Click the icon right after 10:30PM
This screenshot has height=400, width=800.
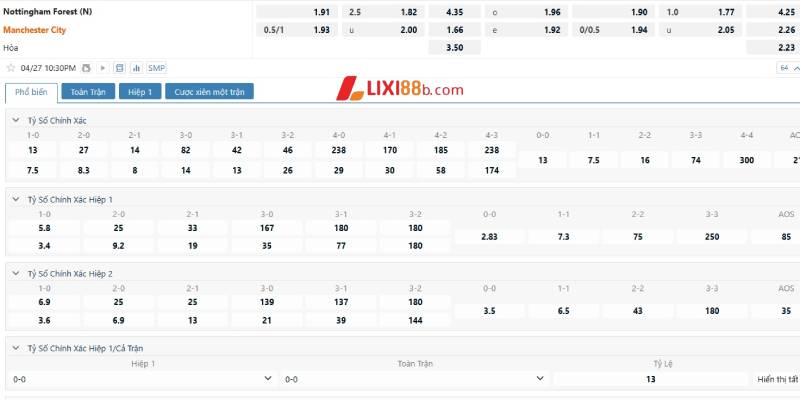[86, 68]
